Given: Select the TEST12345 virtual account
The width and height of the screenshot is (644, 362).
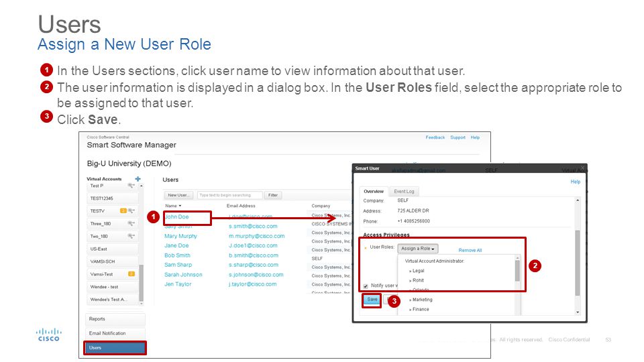Looking at the screenshot, I should [113, 198].
